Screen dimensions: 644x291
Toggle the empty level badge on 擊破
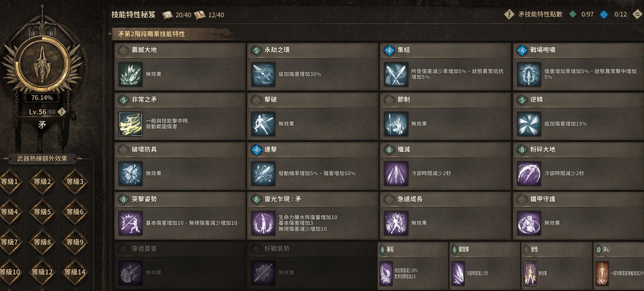(x=256, y=100)
